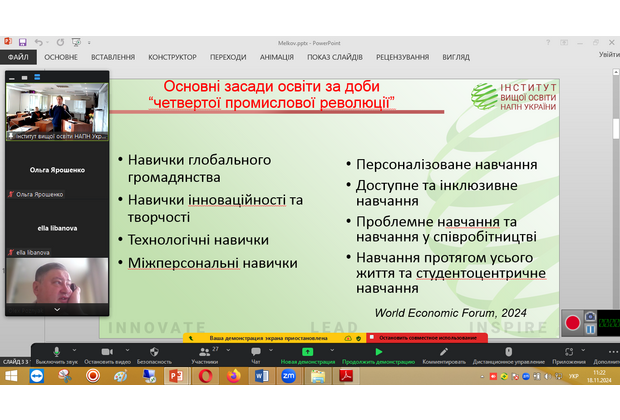
Task: Open the Zoom Chat button
Action: (x=256, y=352)
